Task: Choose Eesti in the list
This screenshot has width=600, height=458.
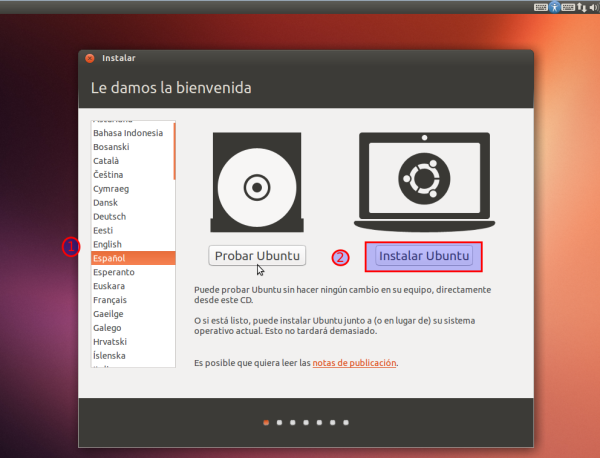Action: pyautogui.click(x=133, y=230)
